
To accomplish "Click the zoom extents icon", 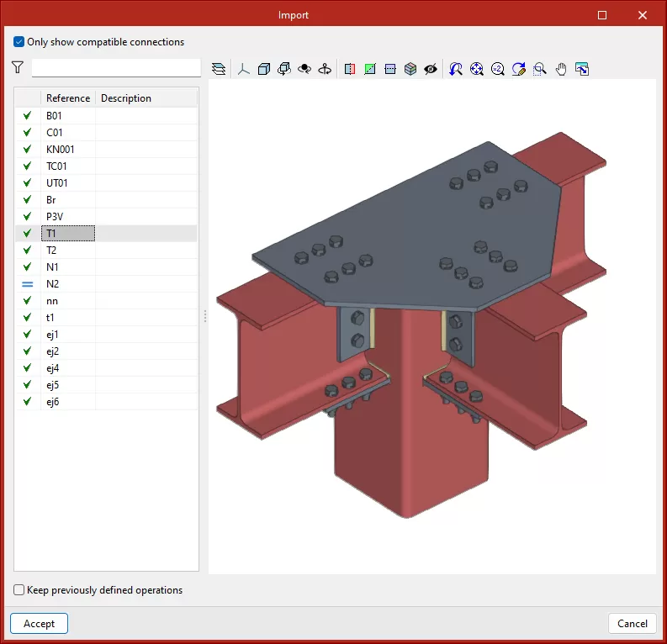I will [x=477, y=69].
